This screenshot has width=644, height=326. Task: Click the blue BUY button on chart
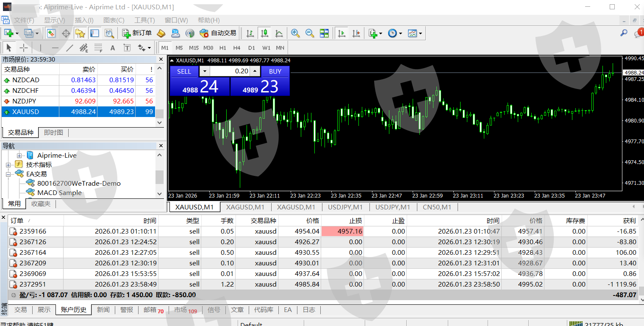pyautogui.click(x=275, y=71)
